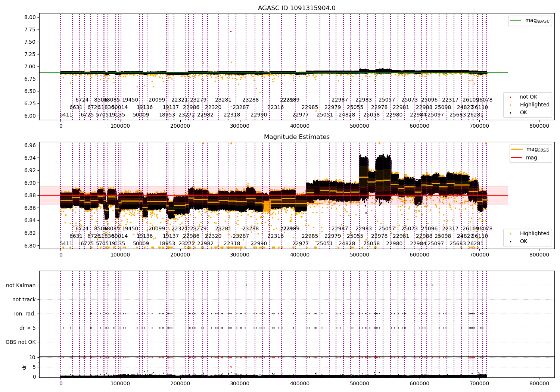Screen dimensions: 560x392
Task: Click the red 'not OK' outlier point near 7.75
Action: (231, 31)
